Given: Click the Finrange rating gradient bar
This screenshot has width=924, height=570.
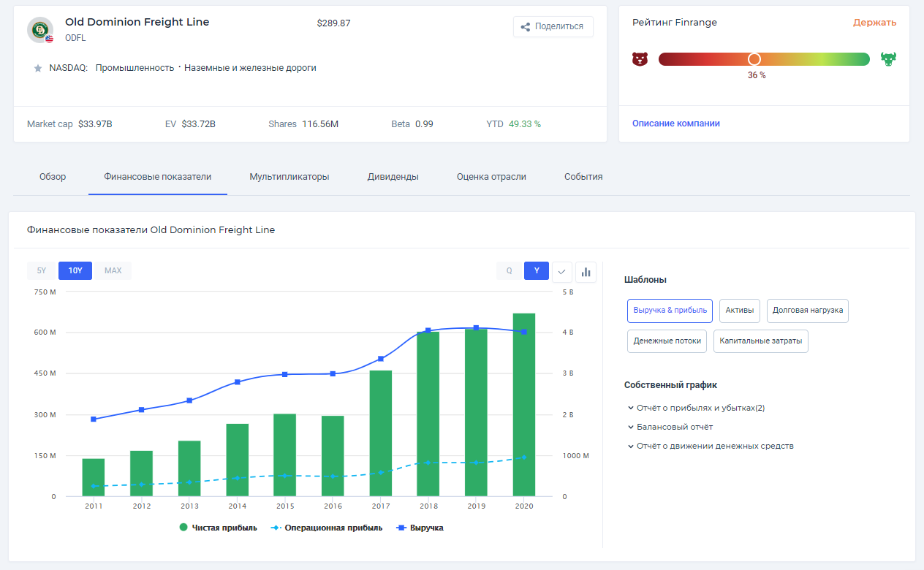Looking at the screenshot, I should [x=764, y=59].
